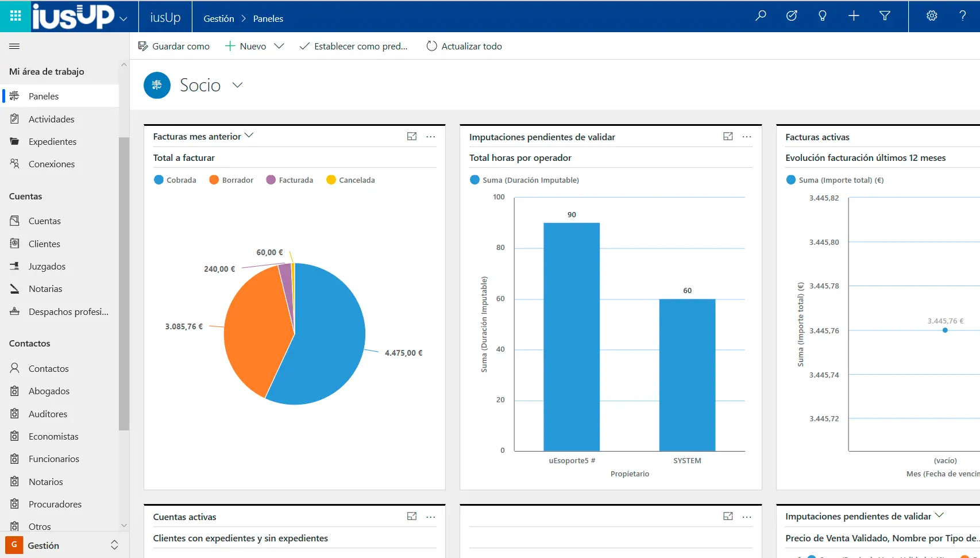
Task: Open the Socio dashboard selector dropdown
Action: coord(237,85)
